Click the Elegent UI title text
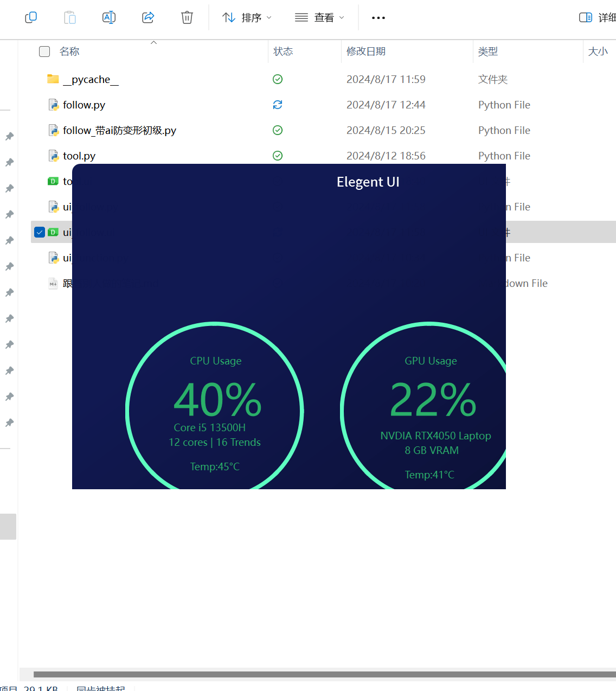Viewport: 616px width, 691px height. 368,182
